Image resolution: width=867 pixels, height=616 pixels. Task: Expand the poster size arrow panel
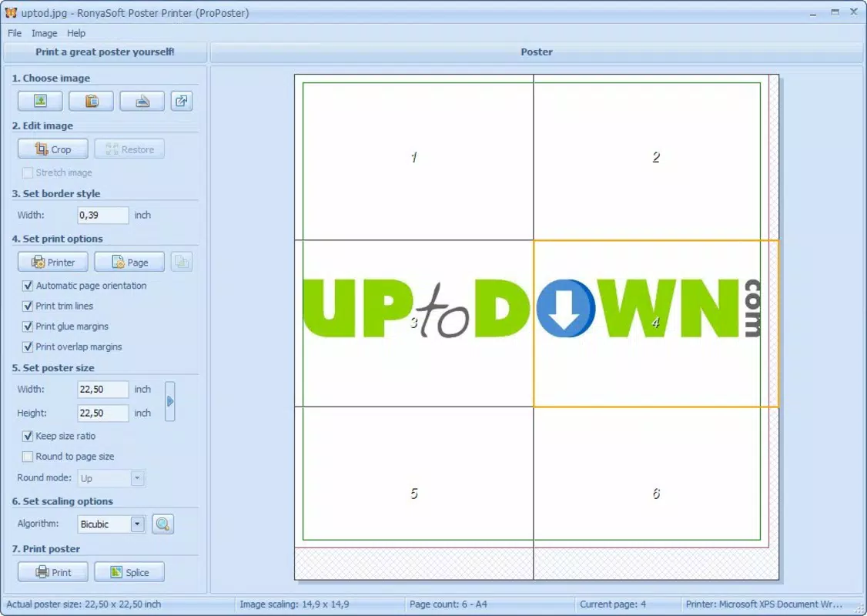pyautogui.click(x=170, y=401)
